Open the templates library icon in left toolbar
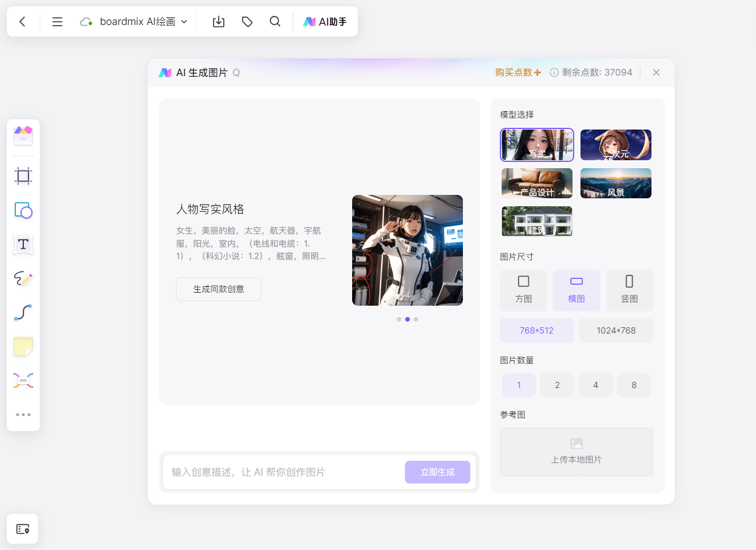 coord(23,136)
